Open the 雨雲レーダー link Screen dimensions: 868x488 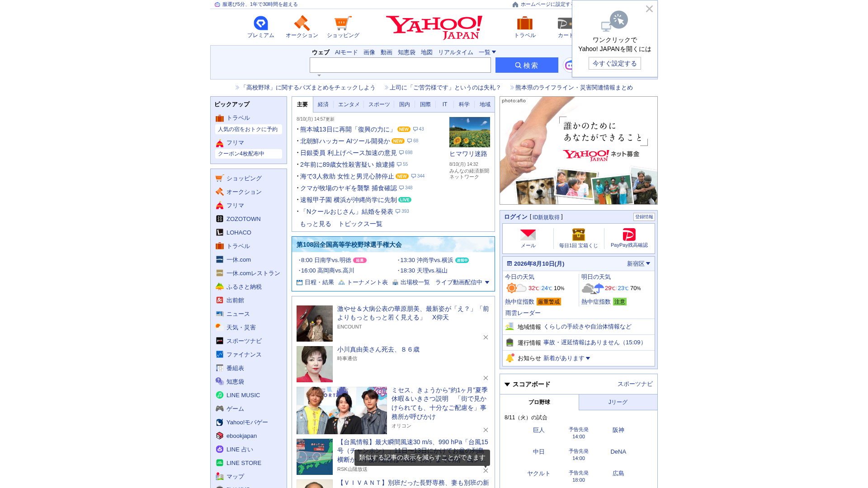click(x=523, y=313)
